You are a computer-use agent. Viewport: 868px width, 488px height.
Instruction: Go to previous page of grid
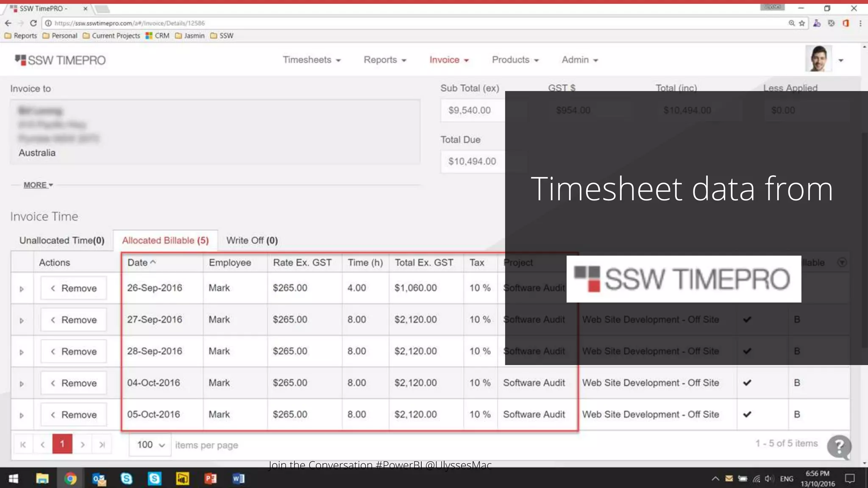pos(42,444)
